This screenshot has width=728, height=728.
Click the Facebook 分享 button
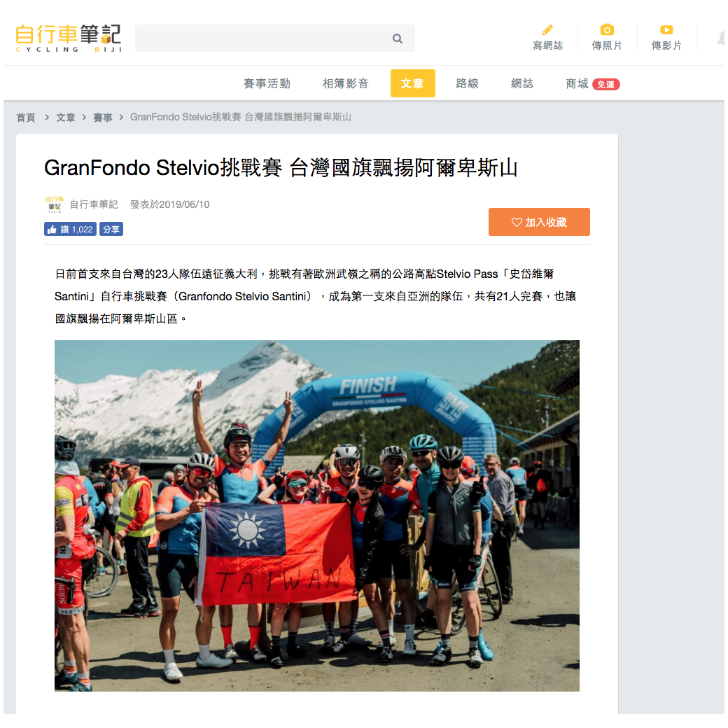click(111, 229)
